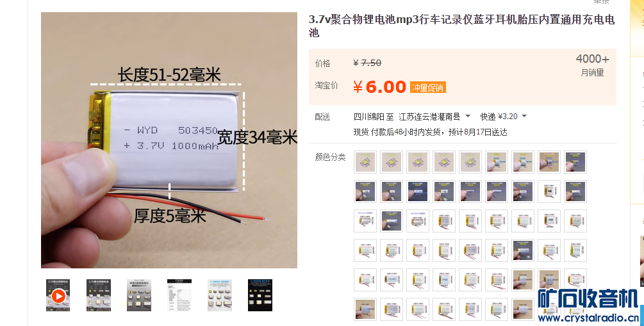
Task: Pick the beige hand-held swatch starting the last row
Action: pos(365,309)
